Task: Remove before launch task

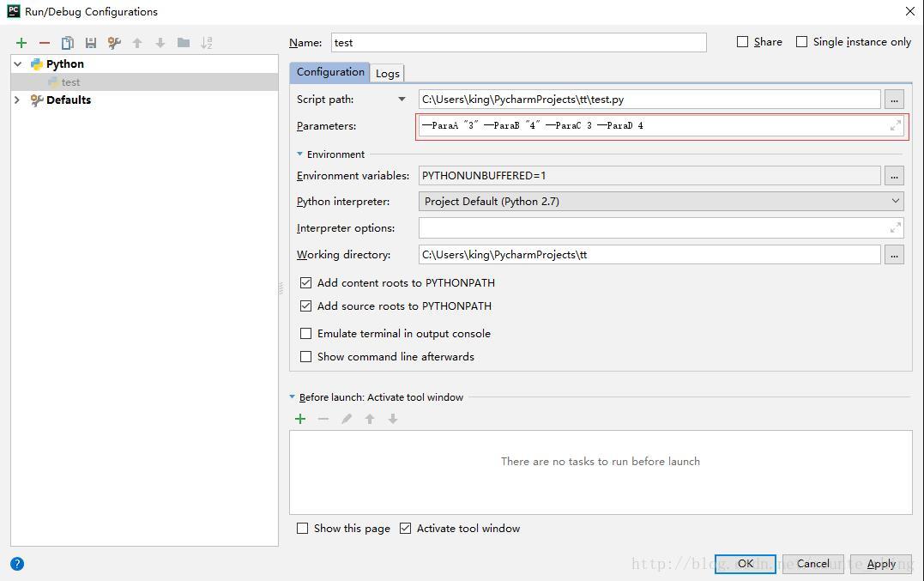Action: coord(323,419)
